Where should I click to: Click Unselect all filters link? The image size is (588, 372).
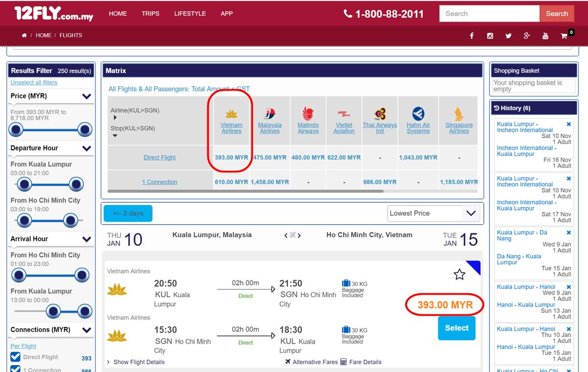coord(34,83)
